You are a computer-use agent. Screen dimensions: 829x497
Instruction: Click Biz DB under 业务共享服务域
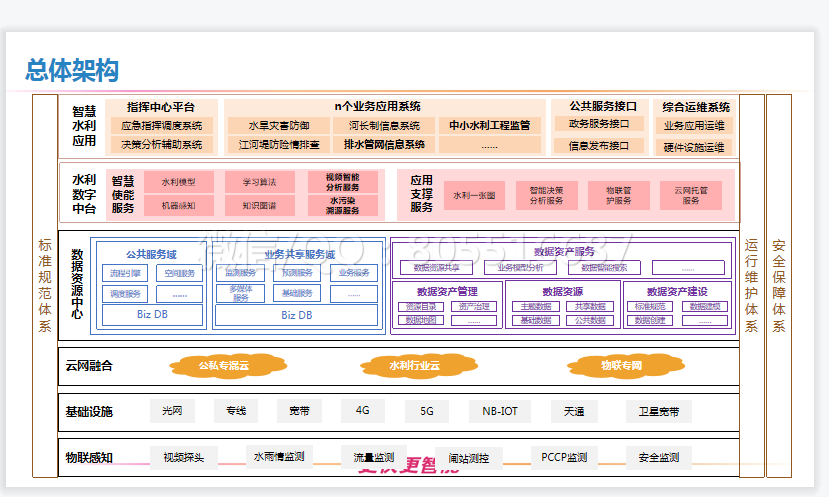pyautogui.click(x=297, y=315)
